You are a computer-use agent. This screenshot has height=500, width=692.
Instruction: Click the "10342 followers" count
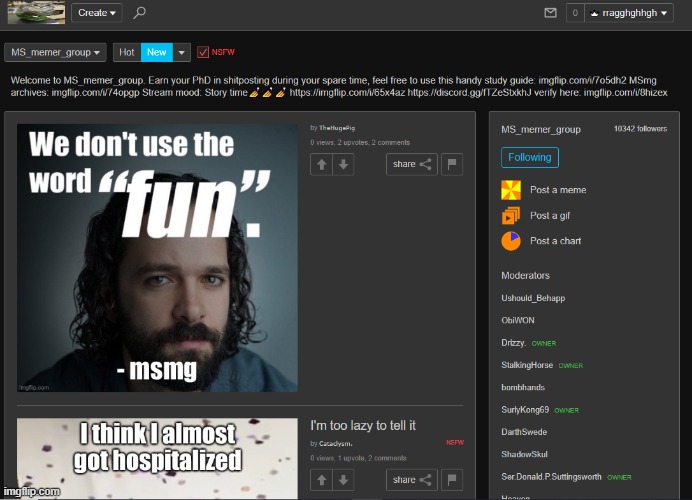tap(640, 129)
